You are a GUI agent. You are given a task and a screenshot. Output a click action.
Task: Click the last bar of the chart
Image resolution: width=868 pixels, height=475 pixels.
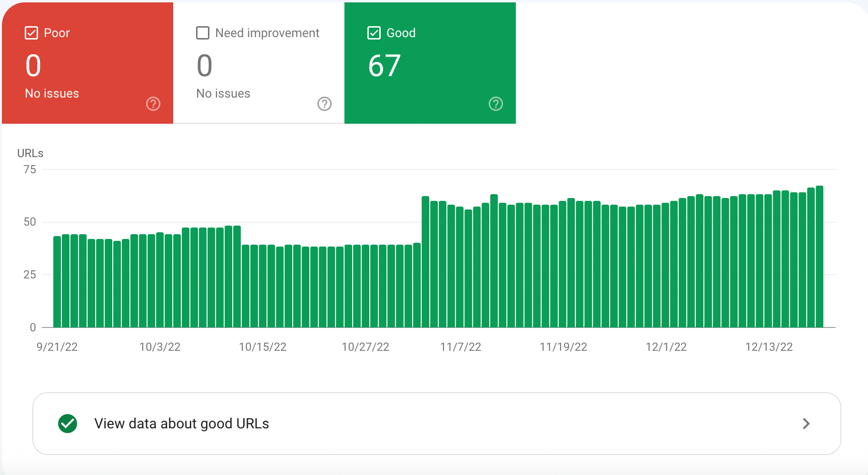pos(819,257)
